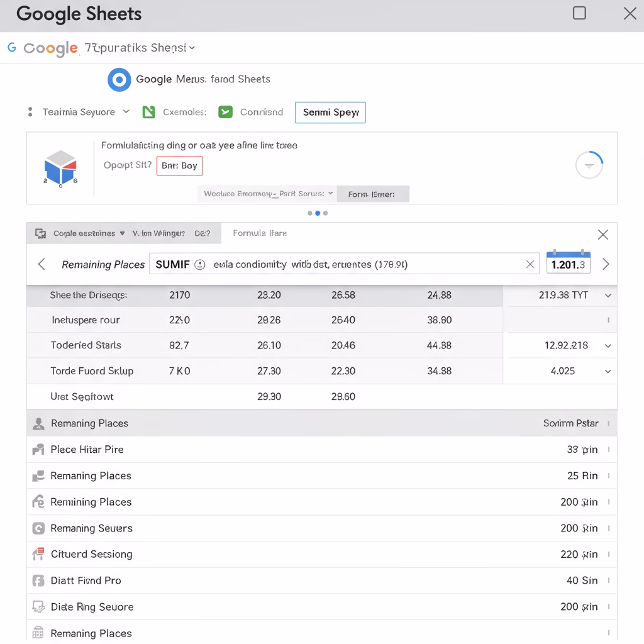This screenshot has width=644, height=644.
Task: Click the Cople eestoines panel icon
Action: (x=40, y=233)
